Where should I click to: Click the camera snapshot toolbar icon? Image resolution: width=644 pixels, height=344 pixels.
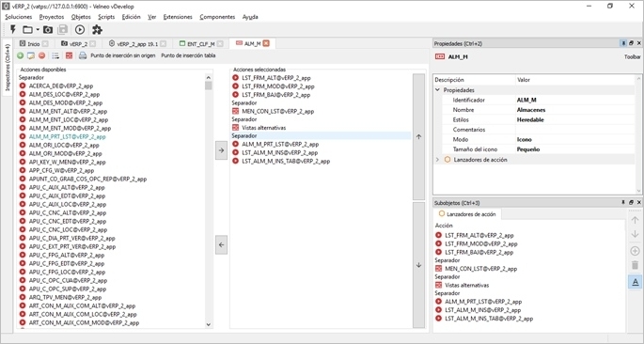[x=48, y=29]
